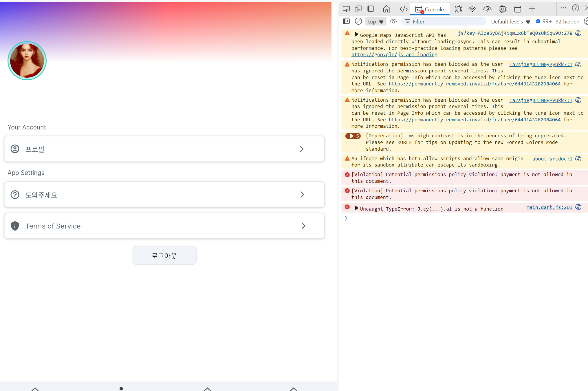Click the live expression eye icon

point(393,21)
